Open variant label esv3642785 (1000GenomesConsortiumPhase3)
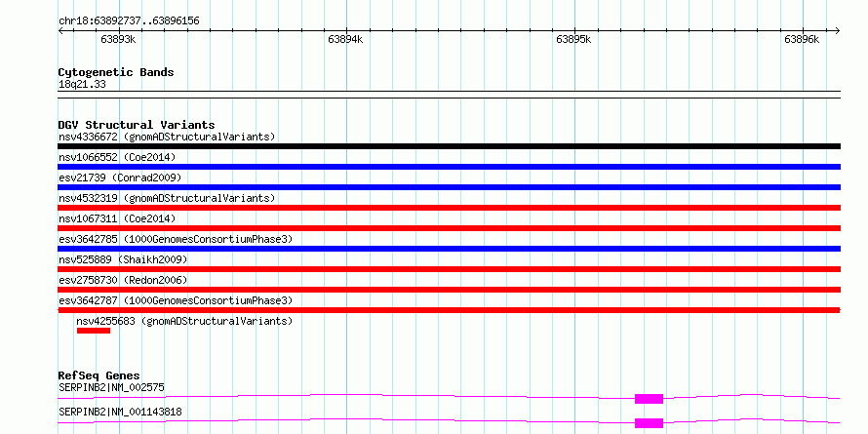 click(176, 239)
